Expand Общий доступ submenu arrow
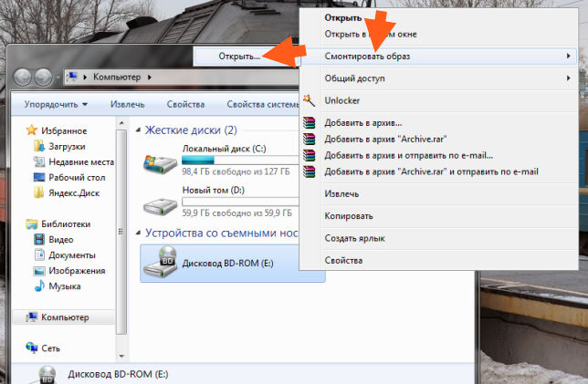The height and width of the screenshot is (384, 588). pos(568,78)
